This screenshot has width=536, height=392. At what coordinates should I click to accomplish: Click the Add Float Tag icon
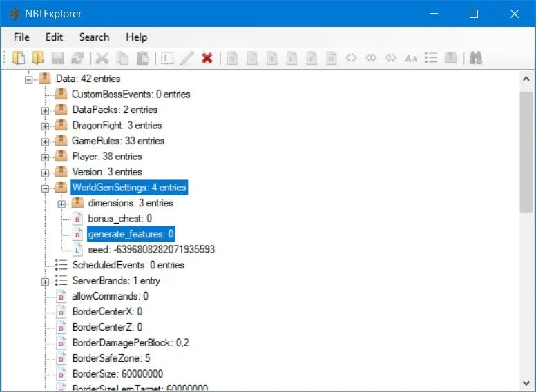(x=312, y=58)
